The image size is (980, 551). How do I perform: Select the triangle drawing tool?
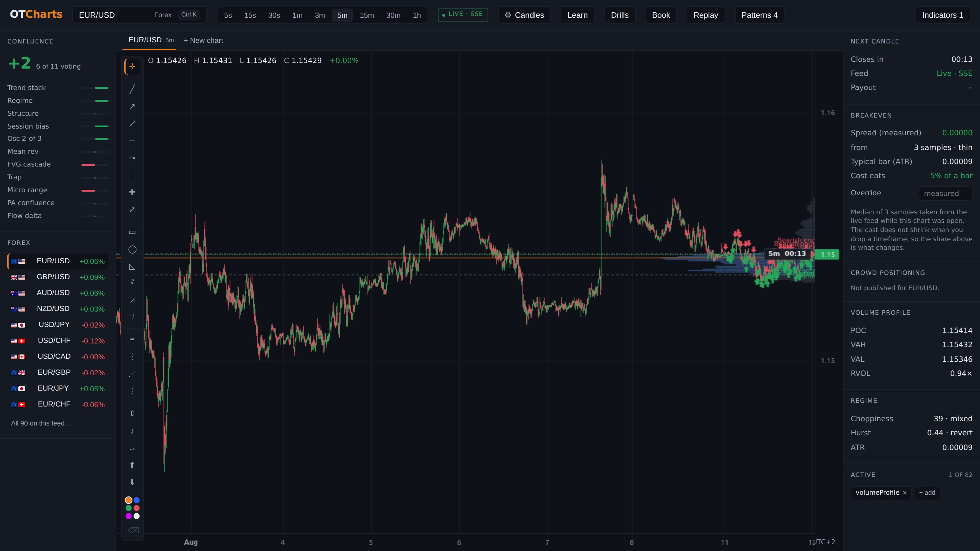click(132, 267)
